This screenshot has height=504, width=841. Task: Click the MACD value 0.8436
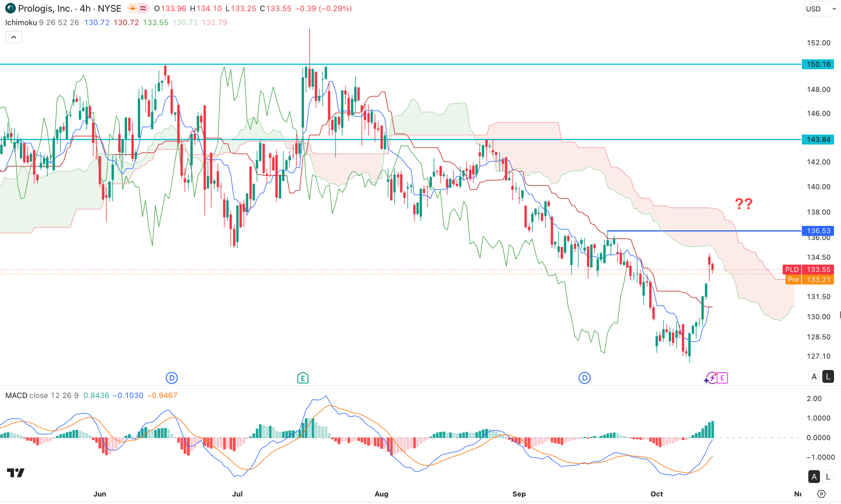point(96,395)
